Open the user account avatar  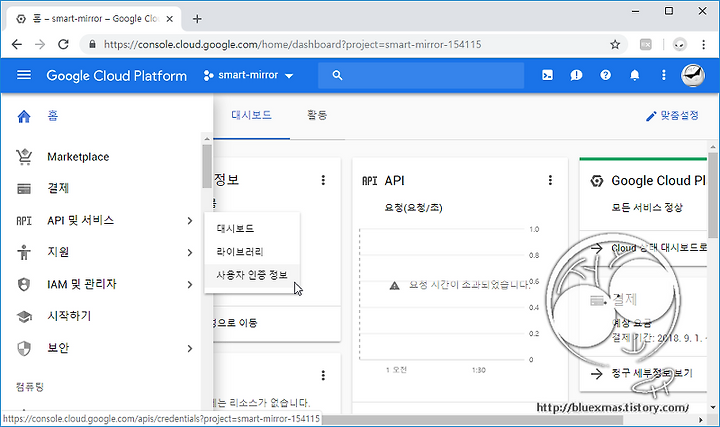(692, 75)
